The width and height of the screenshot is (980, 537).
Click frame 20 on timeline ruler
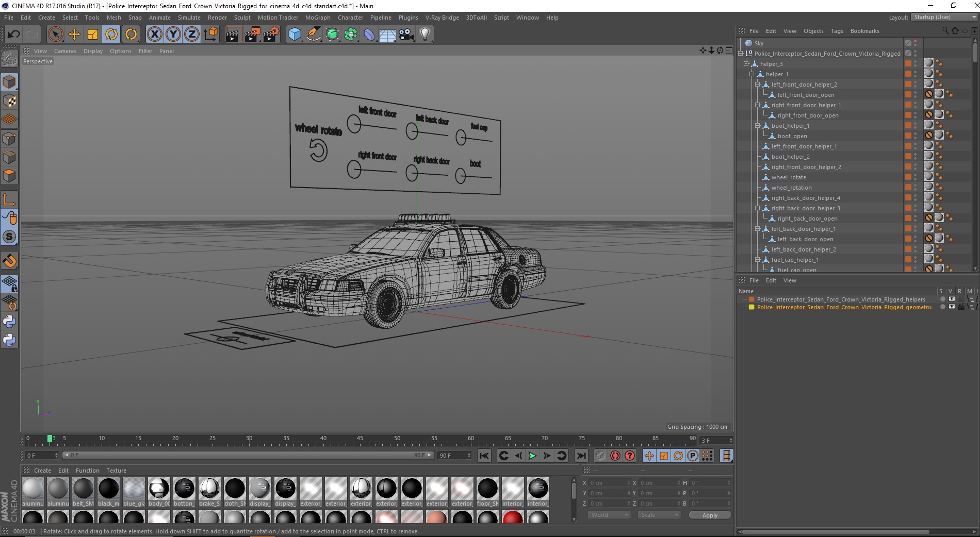[x=175, y=440]
